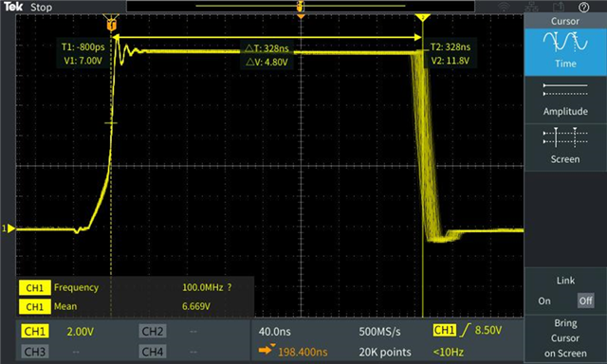
Task: Open the 40.0ns horizontal scale settings
Action: point(274,332)
